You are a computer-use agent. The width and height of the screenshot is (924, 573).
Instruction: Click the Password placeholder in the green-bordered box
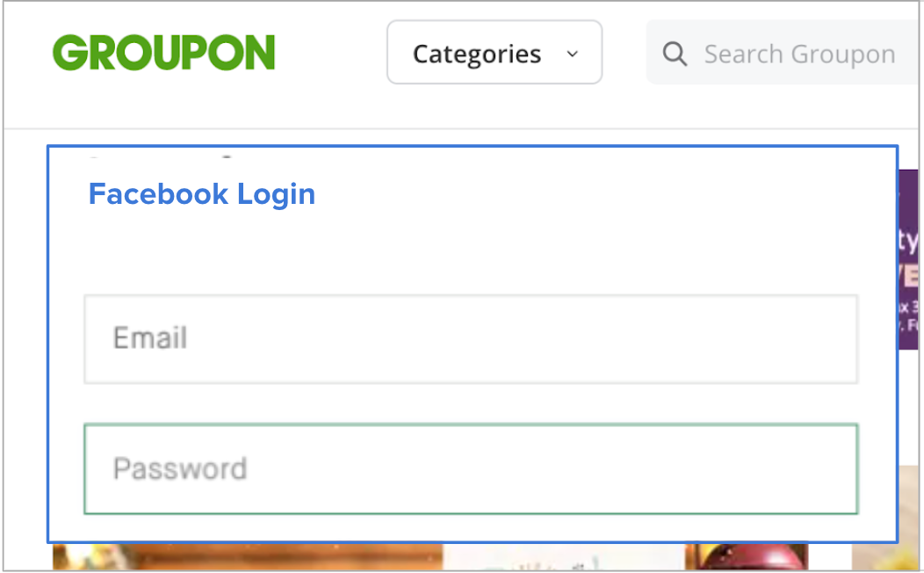pyautogui.click(x=180, y=468)
